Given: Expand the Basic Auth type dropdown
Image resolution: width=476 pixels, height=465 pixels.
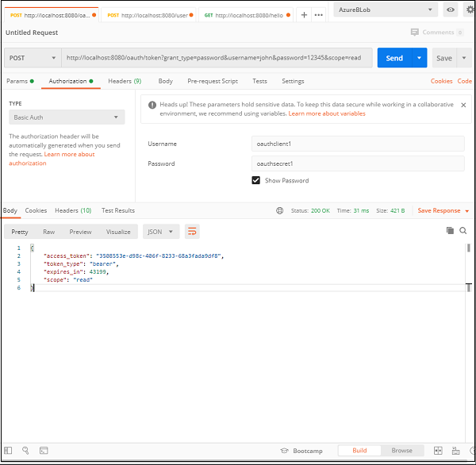Looking at the screenshot, I should pos(67,117).
